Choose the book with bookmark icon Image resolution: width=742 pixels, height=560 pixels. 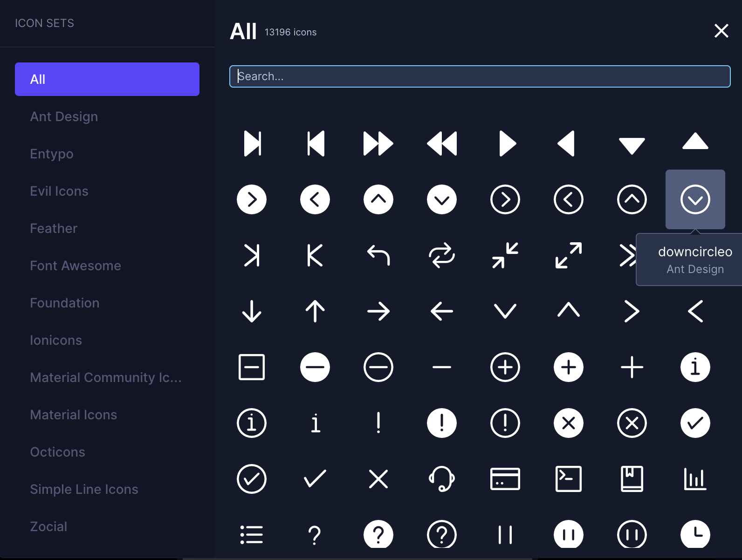(632, 479)
